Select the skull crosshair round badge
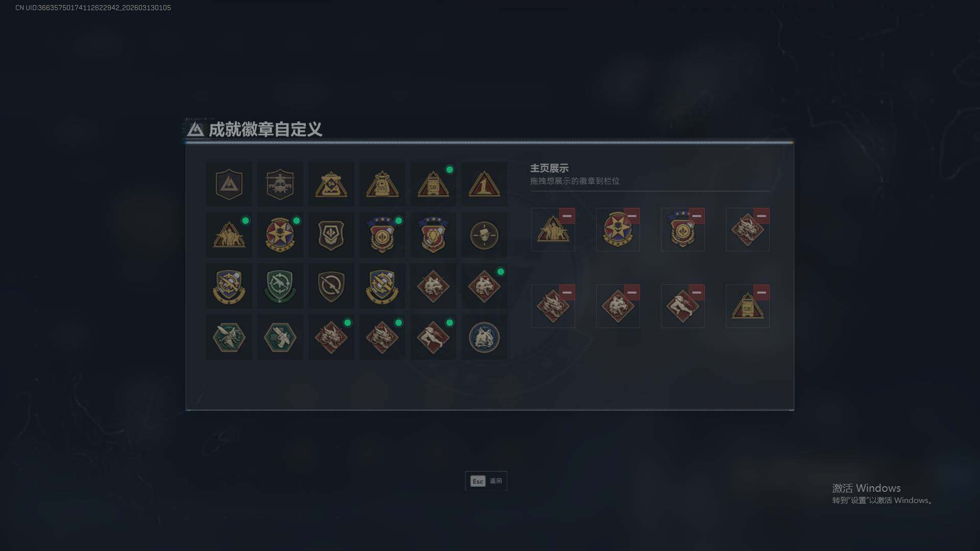The width and height of the screenshot is (980, 551). [484, 235]
